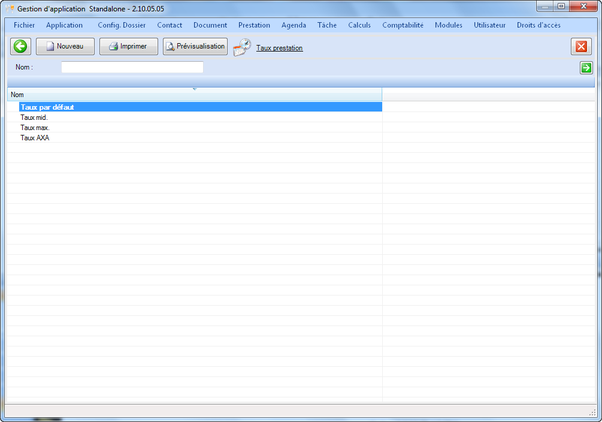Open the Config. Dossier menu
Screen dimensions: 602x422
pyautogui.click(x=121, y=24)
